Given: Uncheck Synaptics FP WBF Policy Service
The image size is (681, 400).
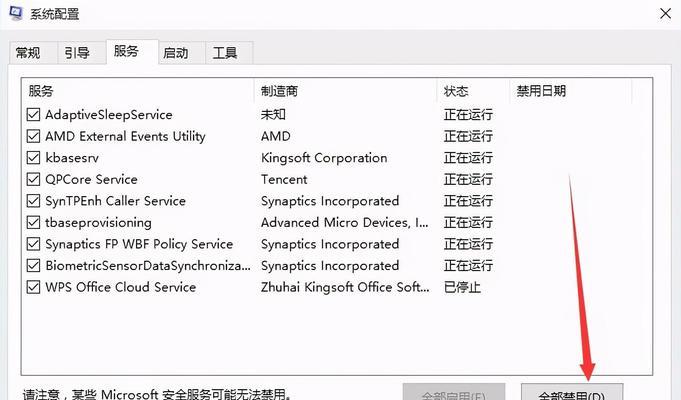Looking at the screenshot, I should [x=34, y=244].
